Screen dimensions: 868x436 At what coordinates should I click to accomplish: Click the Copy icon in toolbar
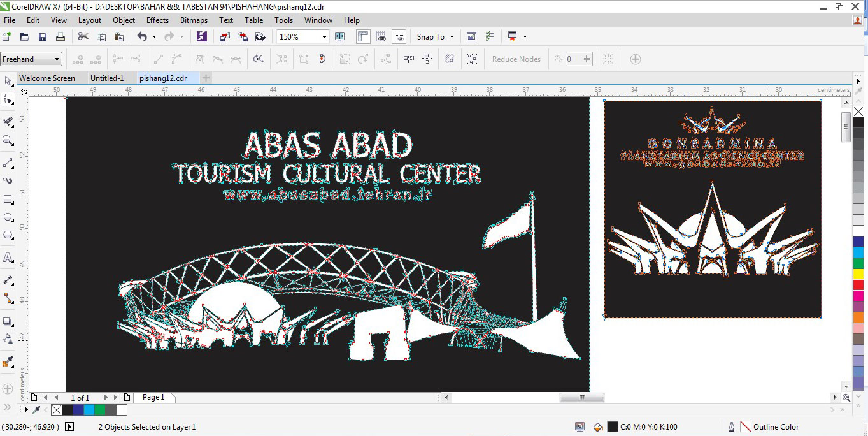(x=101, y=37)
